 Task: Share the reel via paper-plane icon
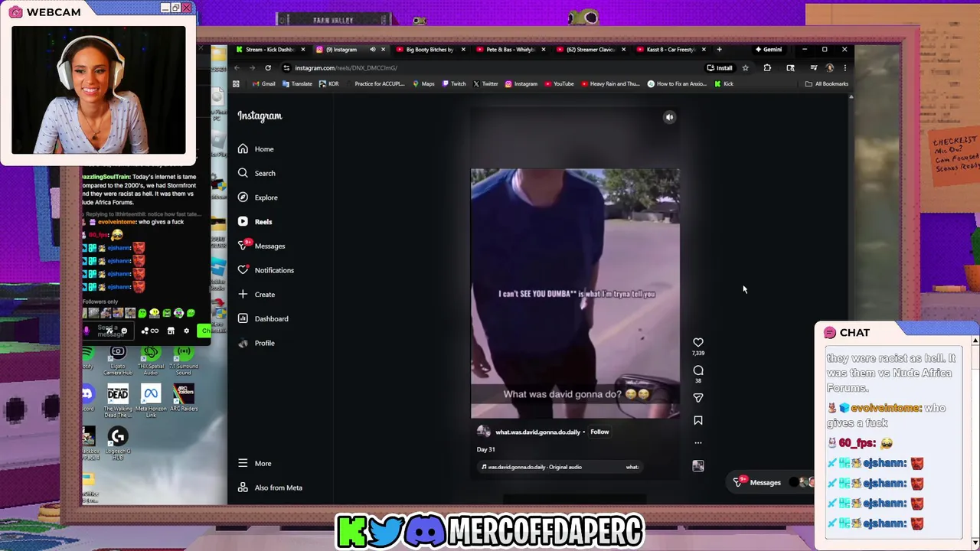tap(698, 398)
